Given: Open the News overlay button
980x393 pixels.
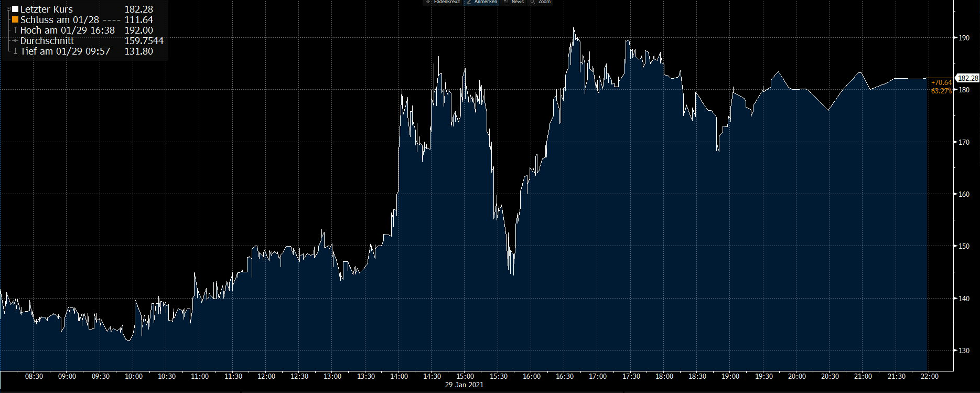Looking at the screenshot, I should [x=514, y=2].
